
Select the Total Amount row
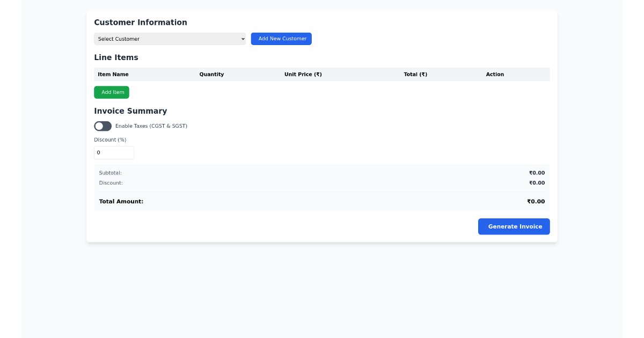point(322,201)
